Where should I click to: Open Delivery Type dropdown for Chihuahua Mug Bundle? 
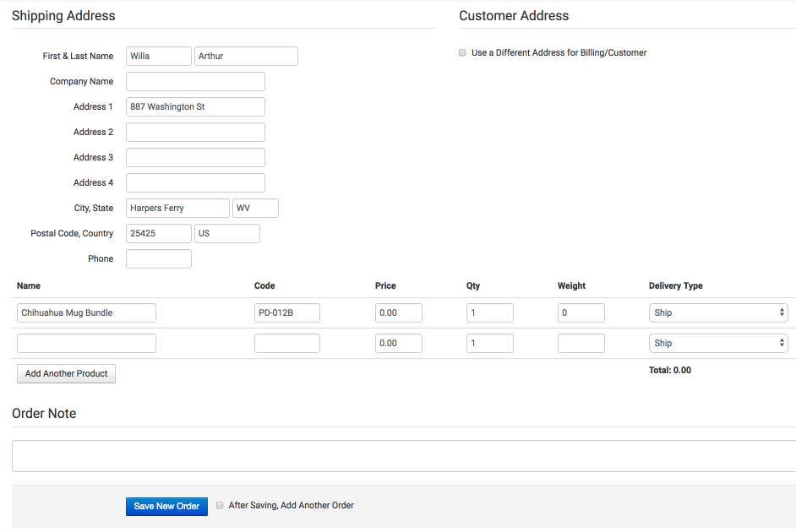point(717,313)
